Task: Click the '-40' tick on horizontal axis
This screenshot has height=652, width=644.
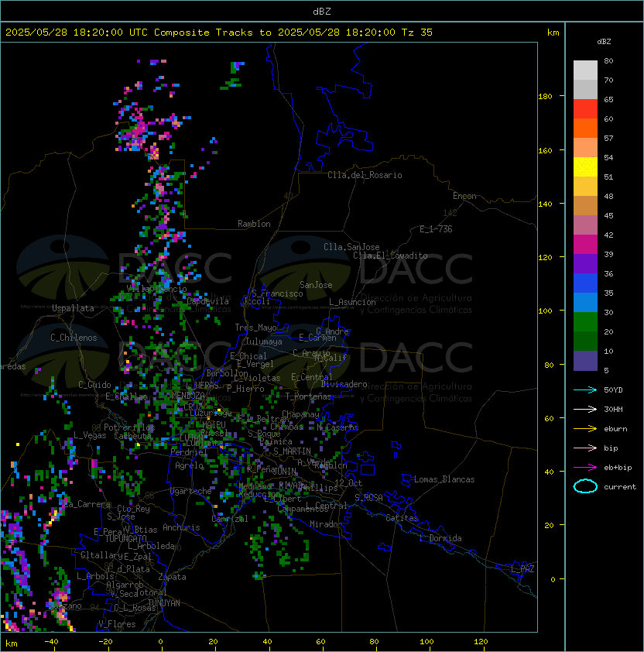Action: 51,642
